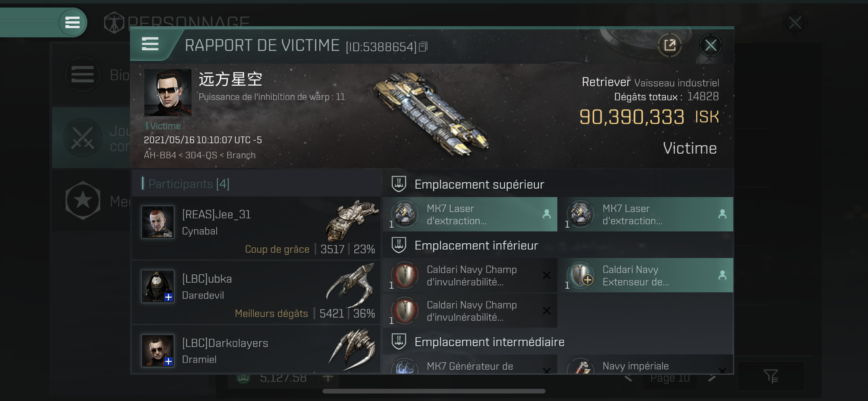Open the kill report hamburger menu
The height and width of the screenshot is (401, 868).
[x=150, y=44]
